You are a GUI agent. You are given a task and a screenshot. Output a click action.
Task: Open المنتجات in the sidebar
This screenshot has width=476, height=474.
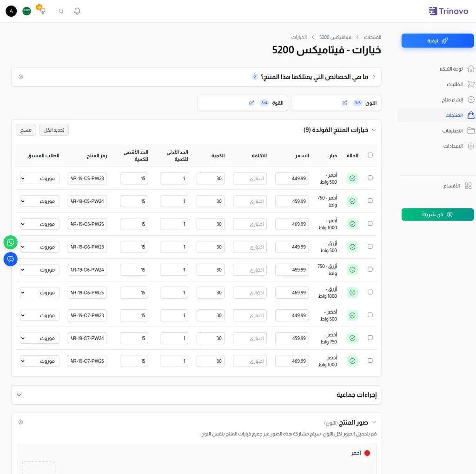pos(454,115)
